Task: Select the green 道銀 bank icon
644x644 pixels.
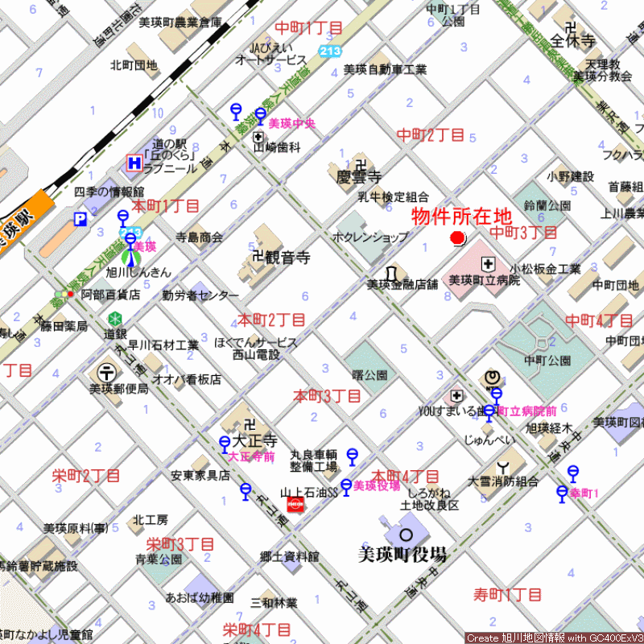Action: tap(117, 317)
